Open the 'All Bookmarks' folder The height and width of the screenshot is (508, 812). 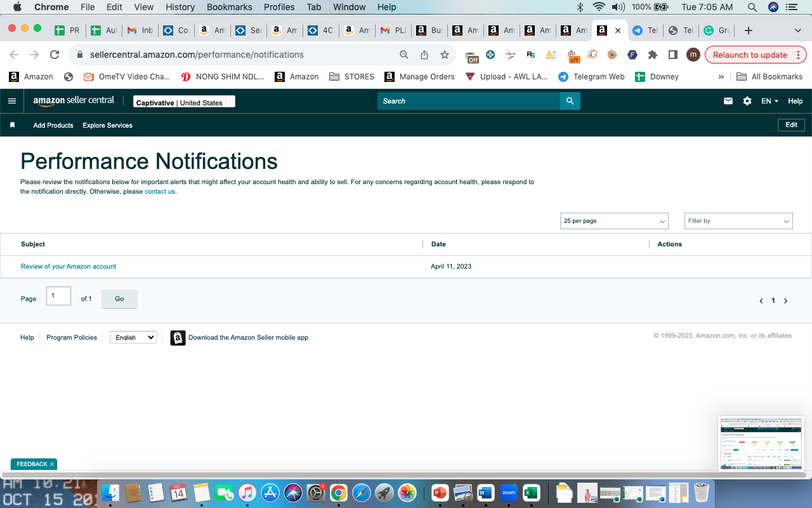[x=769, y=77]
